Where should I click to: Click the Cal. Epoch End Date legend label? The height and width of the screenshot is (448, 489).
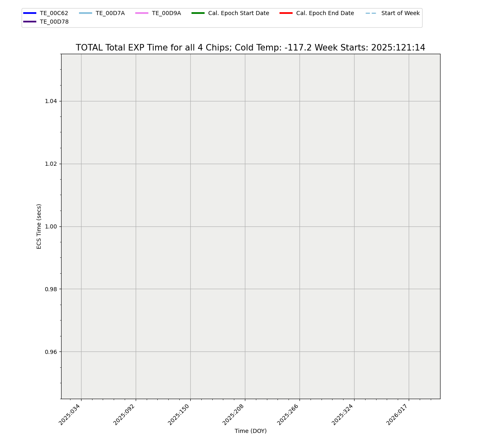(x=325, y=13)
